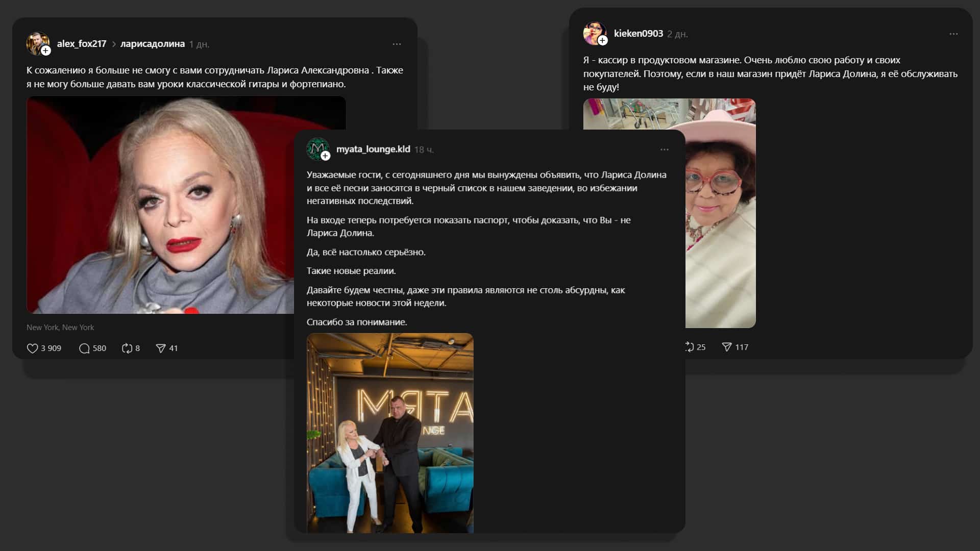980x551 pixels.
Task: Open myata_lounge.kld profile username
Action: (x=373, y=149)
